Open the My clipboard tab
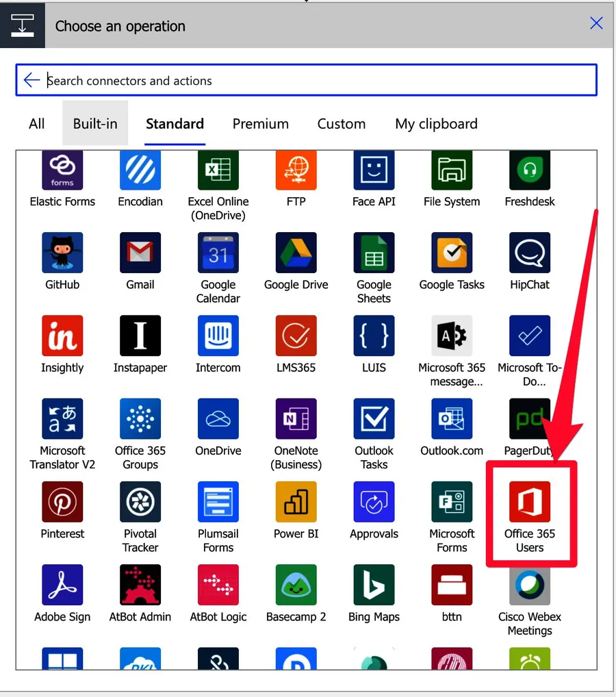Image resolution: width=616 pixels, height=697 pixels. pyautogui.click(x=436, y=124)
